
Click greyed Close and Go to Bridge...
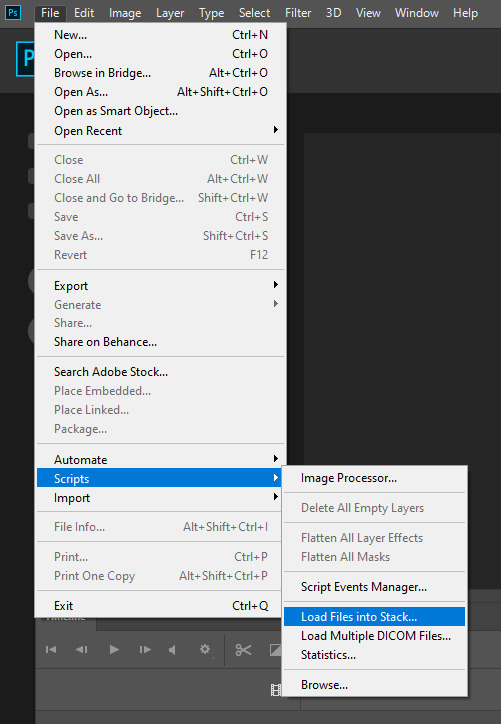(x=160, y=198)
